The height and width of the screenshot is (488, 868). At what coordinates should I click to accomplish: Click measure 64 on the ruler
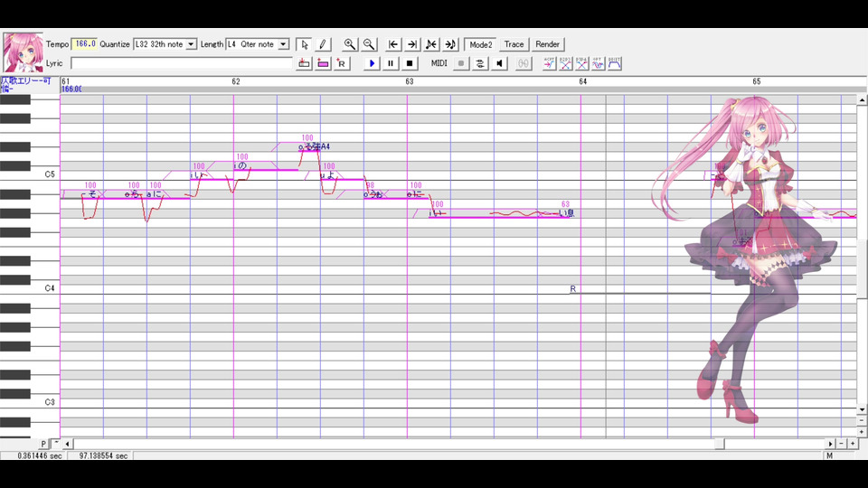click(583, 81)
